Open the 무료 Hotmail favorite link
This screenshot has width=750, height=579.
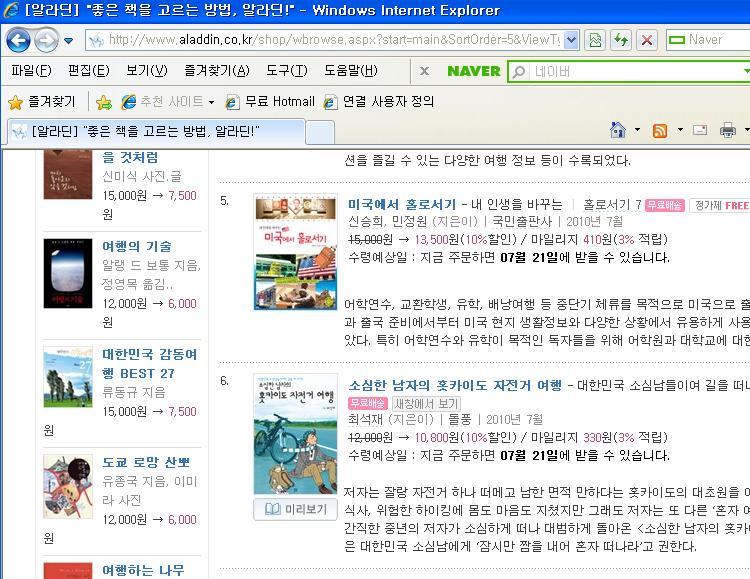tap(270, 101)
